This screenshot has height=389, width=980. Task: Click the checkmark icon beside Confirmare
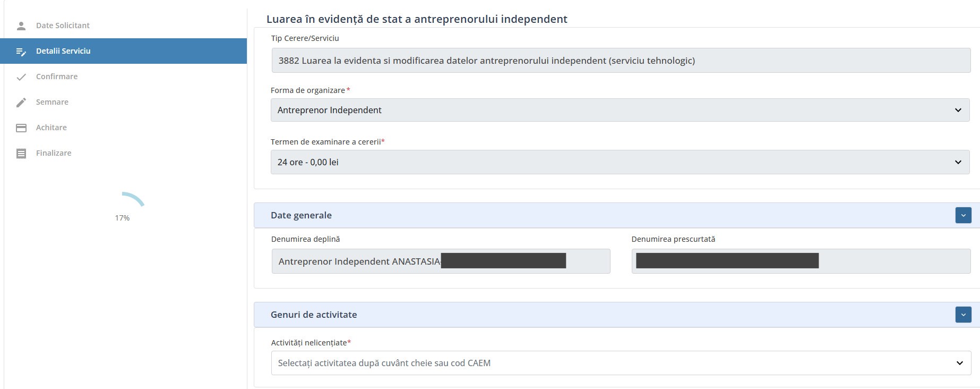pos(21,77)
